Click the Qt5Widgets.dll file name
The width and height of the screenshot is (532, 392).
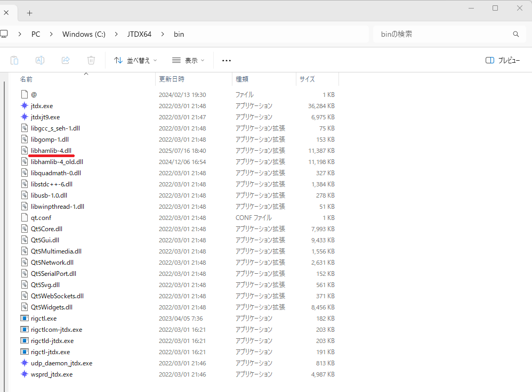click(x=52, y=307)
